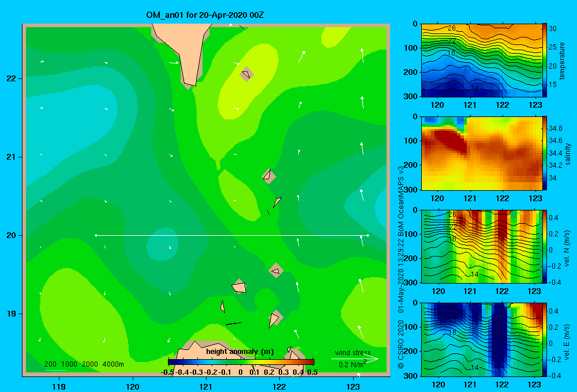Click contour label 14 in temperature panel

pos(475,88)
